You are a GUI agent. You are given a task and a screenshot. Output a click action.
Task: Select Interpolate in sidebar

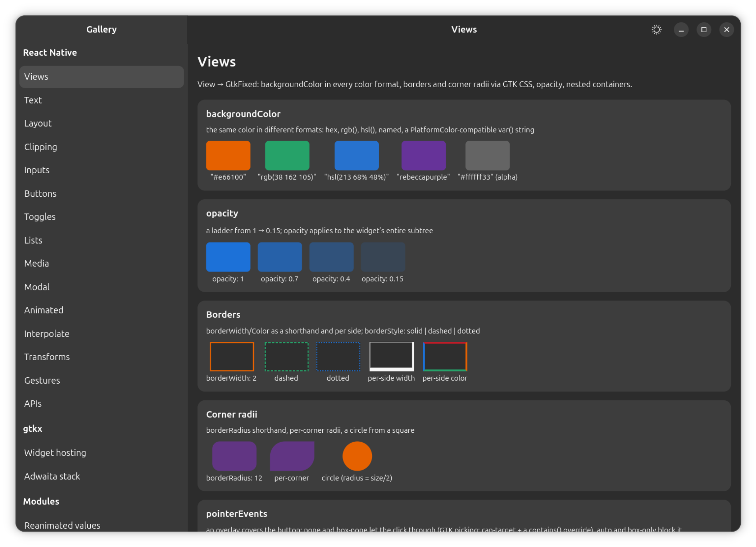click(x=102, y=333)
